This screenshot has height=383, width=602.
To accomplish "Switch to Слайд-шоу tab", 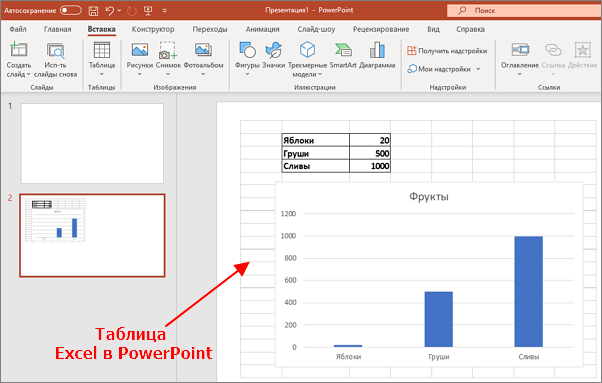I will [316, 29].
